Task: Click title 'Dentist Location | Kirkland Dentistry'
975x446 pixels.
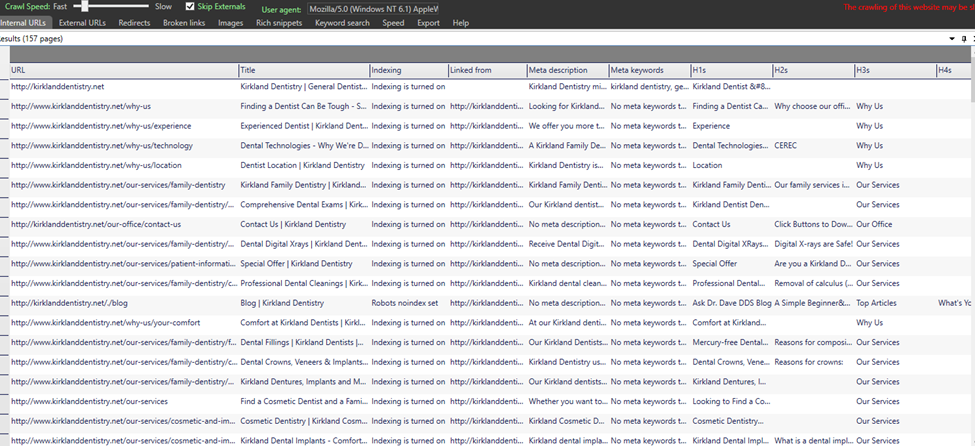Action: point(303,165)
